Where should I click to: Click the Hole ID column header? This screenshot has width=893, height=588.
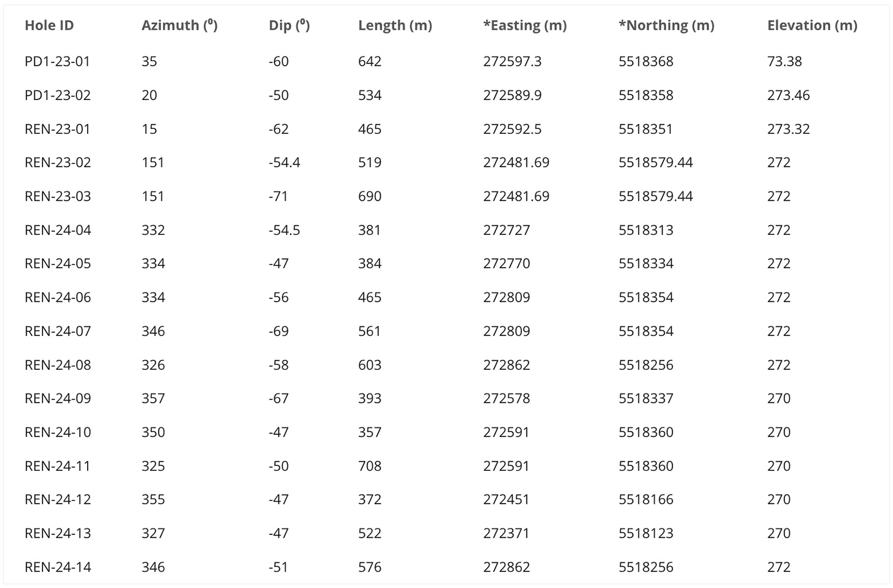pyautogui.click(x=49, y=26)
